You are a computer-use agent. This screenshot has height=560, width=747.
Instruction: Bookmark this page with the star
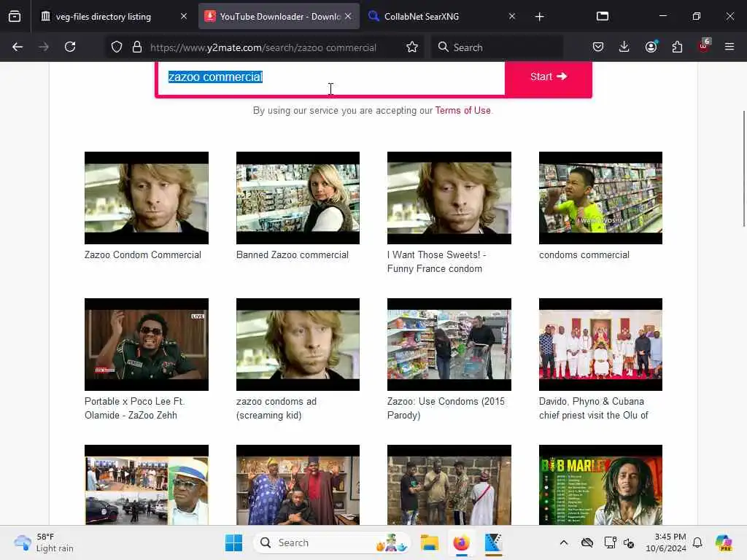click(x=412, y=47)
